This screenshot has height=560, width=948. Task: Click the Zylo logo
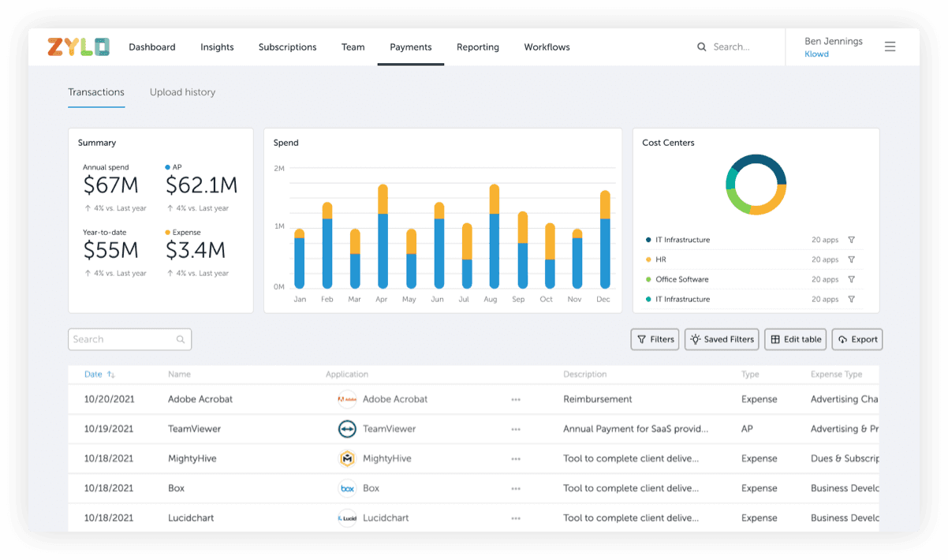pyautogui.click(x=78, y=47)
